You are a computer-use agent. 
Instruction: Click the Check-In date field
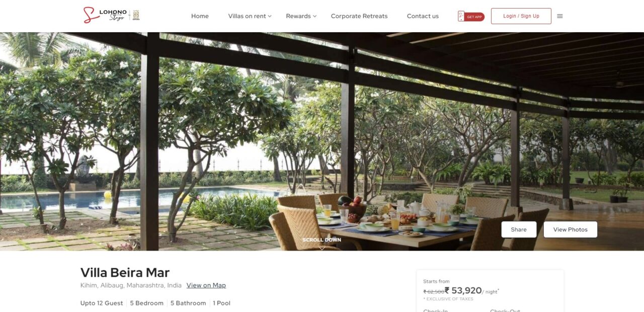click(436, 310)
